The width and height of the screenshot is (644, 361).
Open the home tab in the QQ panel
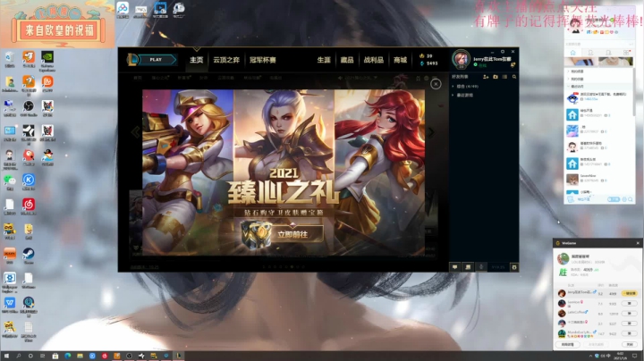pos(573,53)
